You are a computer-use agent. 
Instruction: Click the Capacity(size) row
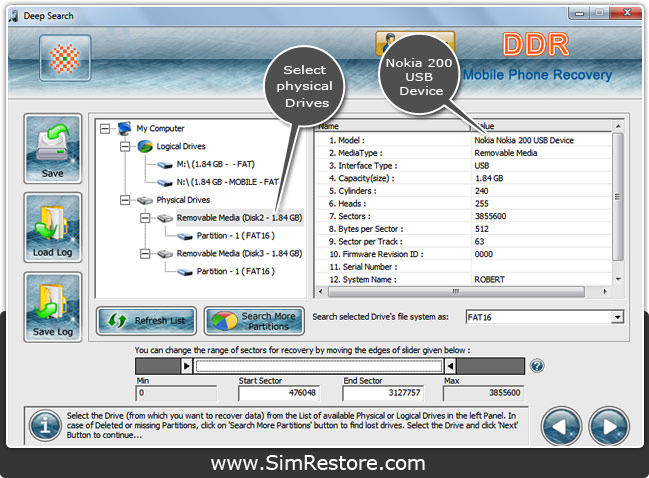pos(463,178)
